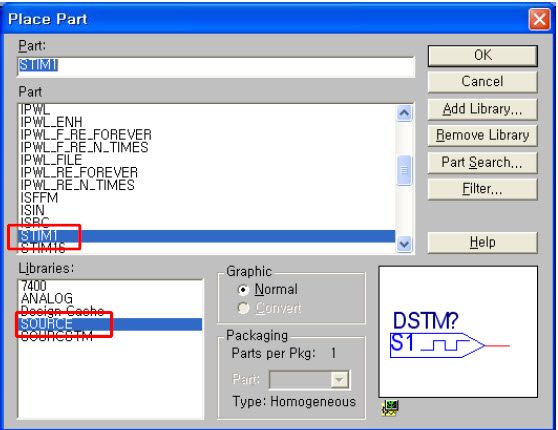Click the Remove Library button
This screenshot has height=430, width=558.
pyautogui.click(x=483, y=135)
